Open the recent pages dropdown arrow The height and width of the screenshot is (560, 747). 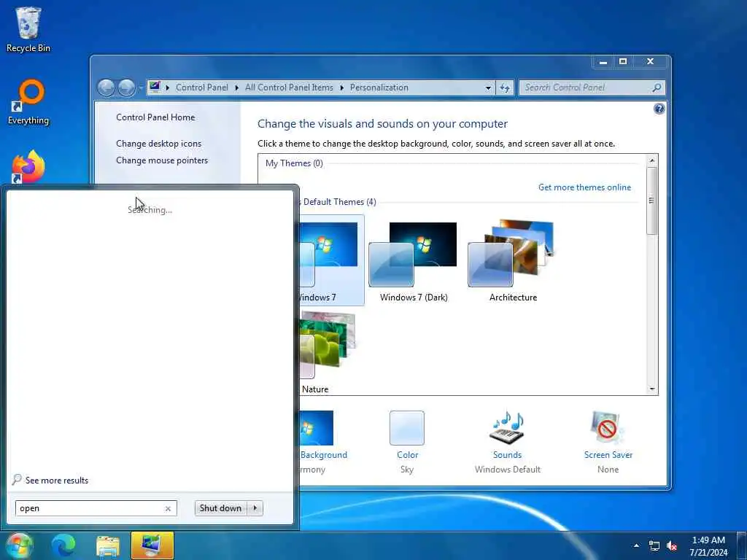[x=140, y=88]
